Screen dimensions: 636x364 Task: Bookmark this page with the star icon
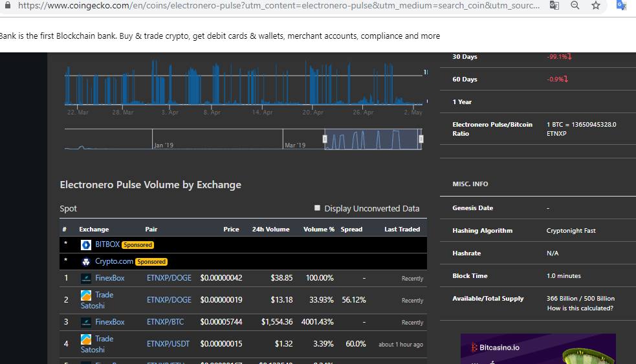coord(596,6)
